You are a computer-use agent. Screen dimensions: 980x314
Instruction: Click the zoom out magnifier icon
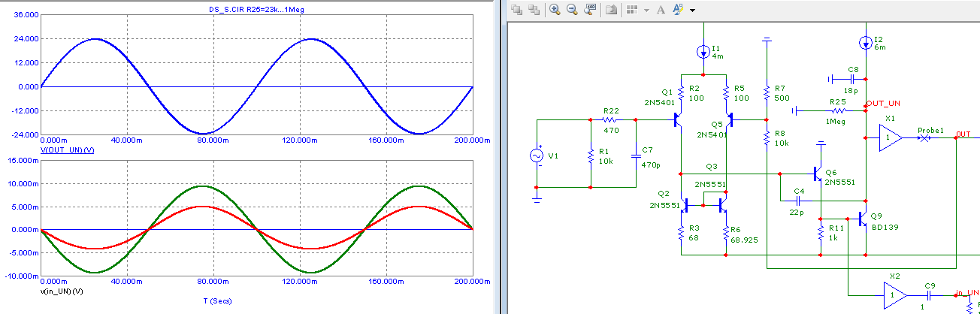point(572,10)
